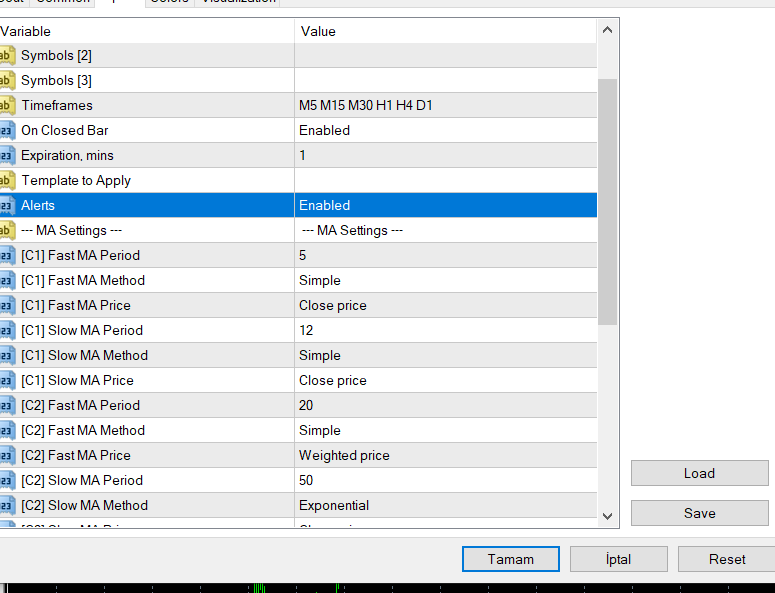The width and height of the screenshot is (775, 593).
Task: Open the [C2] Fast MA Price Weighted price dropdown
Action: click(445, 455)
